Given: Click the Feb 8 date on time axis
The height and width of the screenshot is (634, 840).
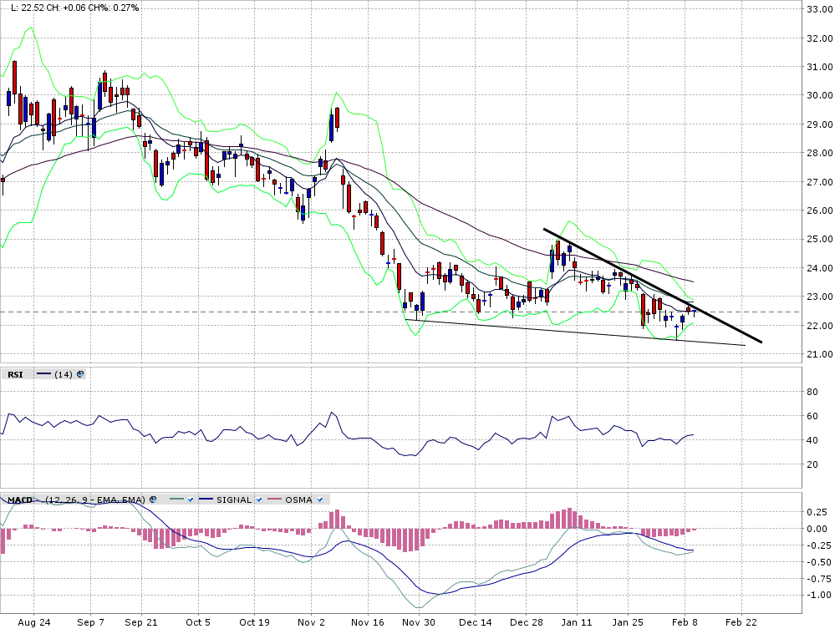Looking at the screenshot, I should coord(685,622).
